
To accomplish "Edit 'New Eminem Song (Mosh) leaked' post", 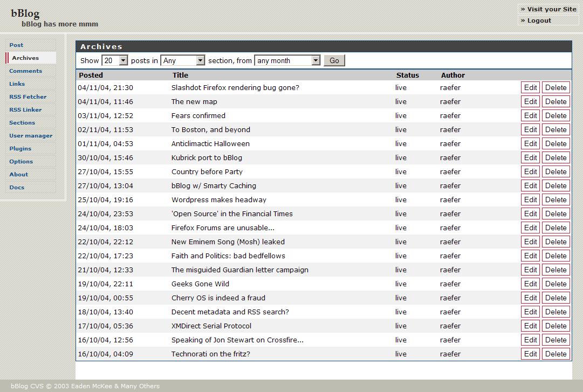I will (530, 242).
